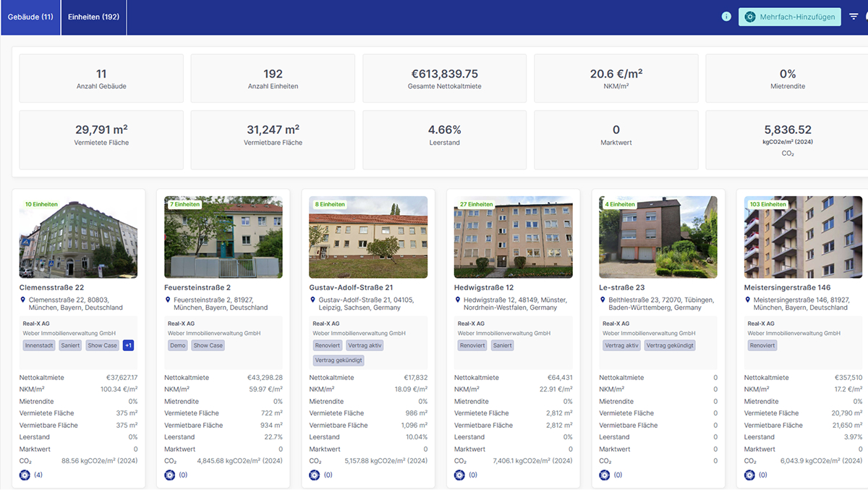Expand the +1 tags badge on Clemensstraße 22

coord(128,345)
